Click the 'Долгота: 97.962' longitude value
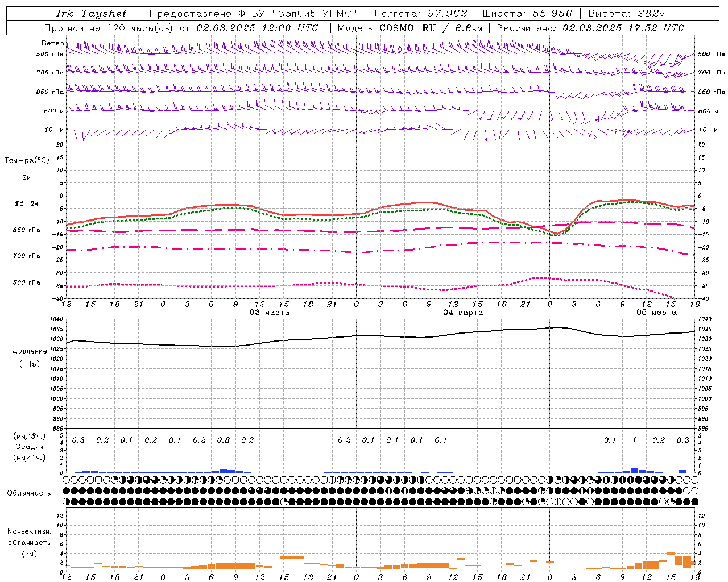This screenshot has height=582, width=728. click(420, 14)
